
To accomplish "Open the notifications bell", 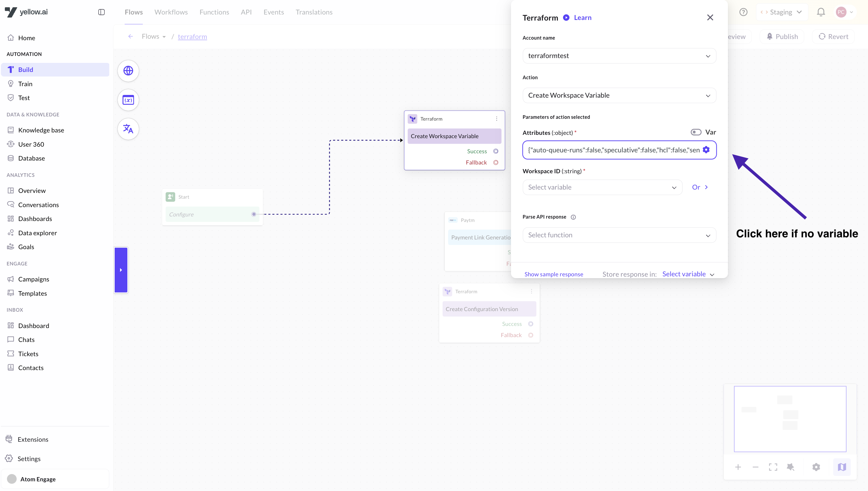I will [x=821, y=12].
